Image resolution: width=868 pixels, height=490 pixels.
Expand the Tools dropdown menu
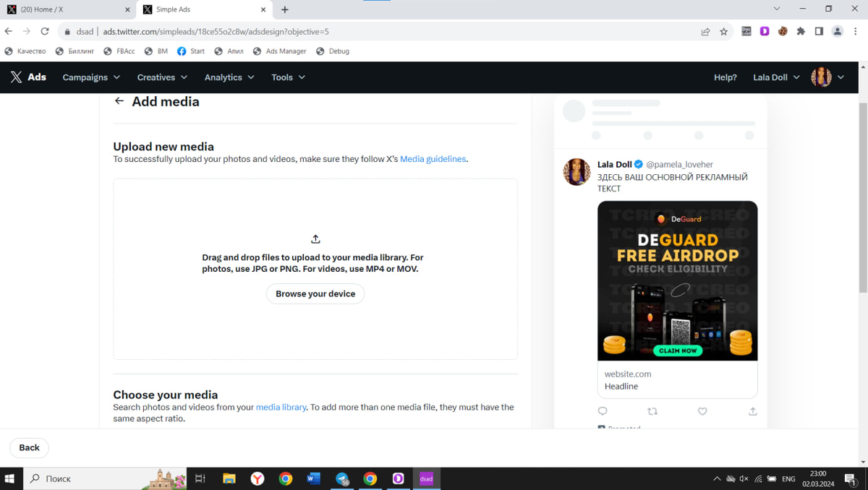[x=288, y=77]
